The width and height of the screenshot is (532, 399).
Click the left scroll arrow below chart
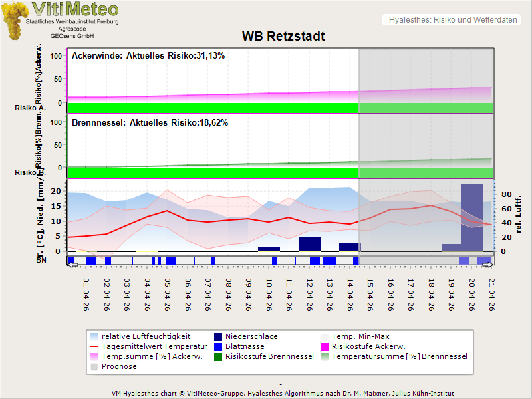point(72,265)
